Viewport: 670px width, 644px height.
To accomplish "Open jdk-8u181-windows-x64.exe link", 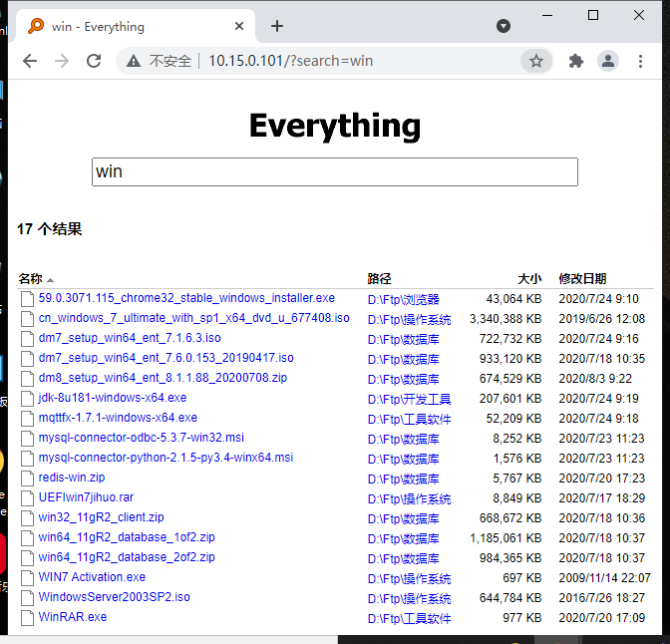I will click(113, 398).
